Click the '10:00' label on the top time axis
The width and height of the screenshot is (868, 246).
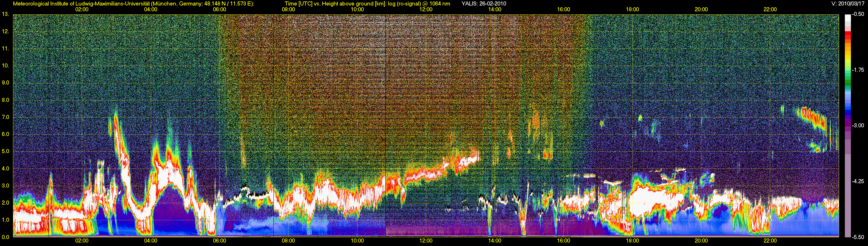[357, 10]
